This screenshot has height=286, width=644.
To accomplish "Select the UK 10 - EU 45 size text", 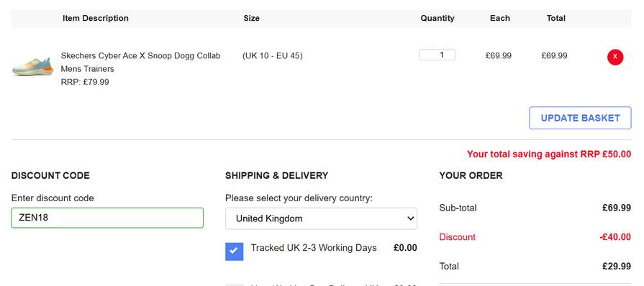I will click(272, 55).
